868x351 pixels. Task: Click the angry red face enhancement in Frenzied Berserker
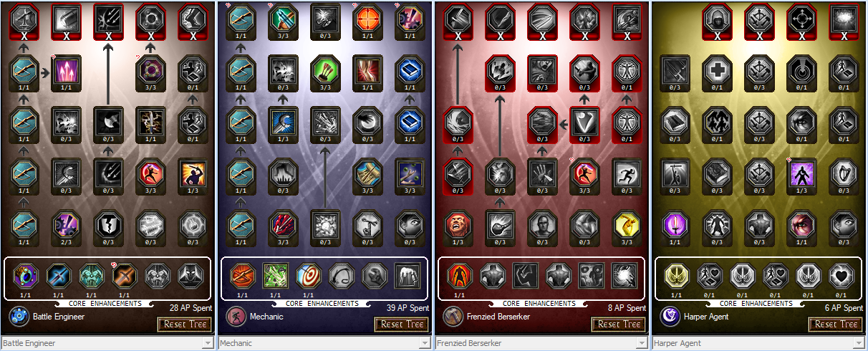tap(457, 226)
